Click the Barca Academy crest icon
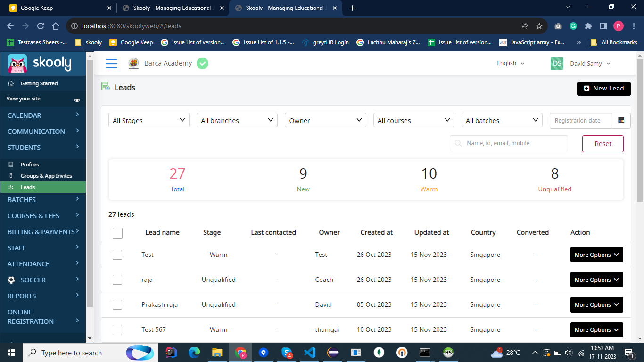 [134, 63]
